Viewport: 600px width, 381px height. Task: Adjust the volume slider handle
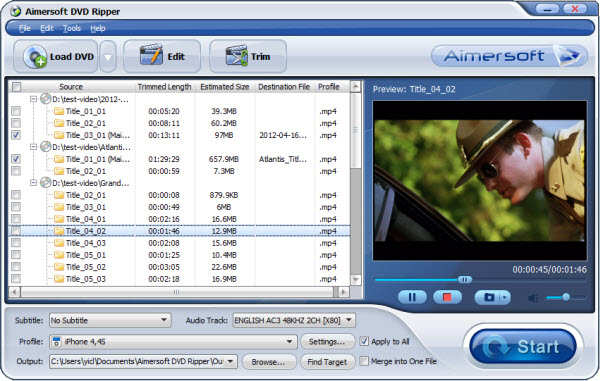click(566, 297)
